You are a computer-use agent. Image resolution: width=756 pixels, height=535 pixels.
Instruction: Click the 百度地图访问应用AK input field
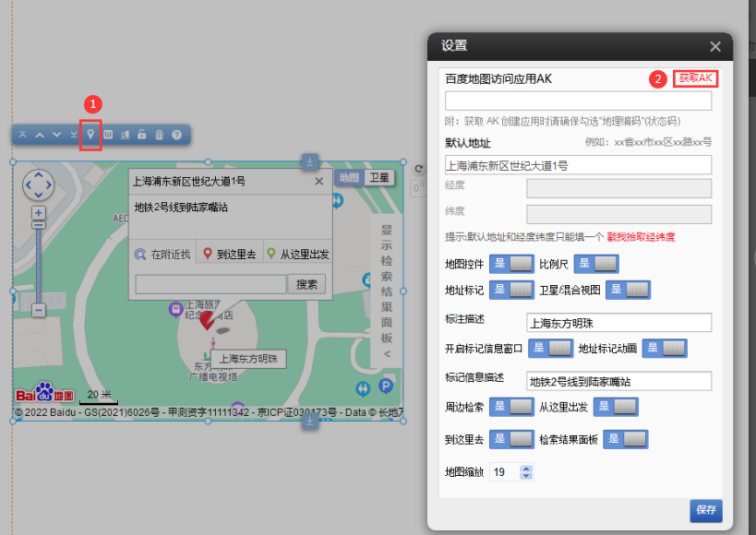tap(578, 101)
